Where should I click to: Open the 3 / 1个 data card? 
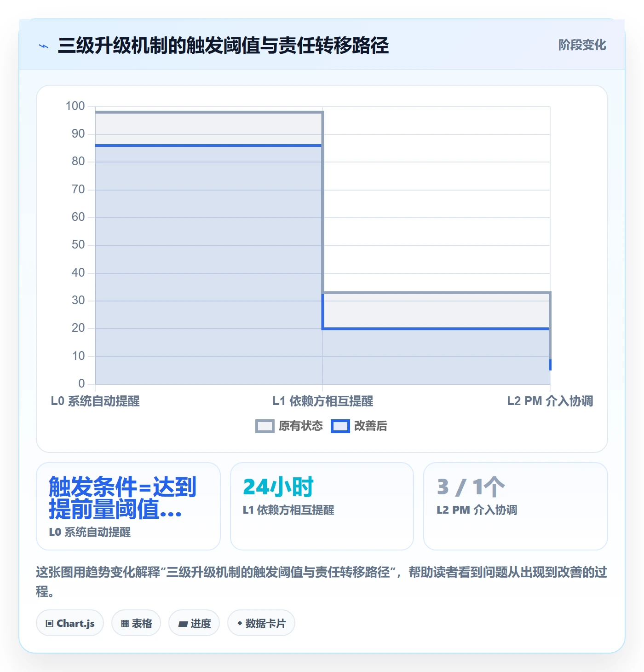tap(516, 506)
